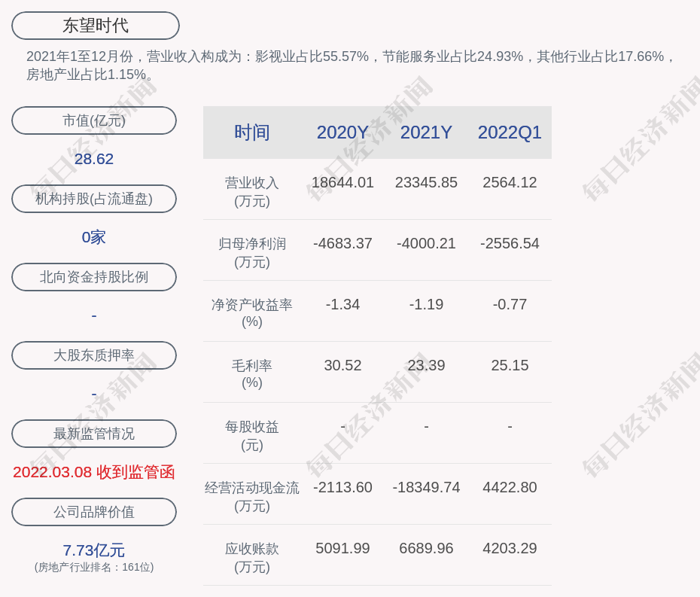Click net profit value -4683.37
The width and height of the screenshot is (700, 597).
point(342,243)
